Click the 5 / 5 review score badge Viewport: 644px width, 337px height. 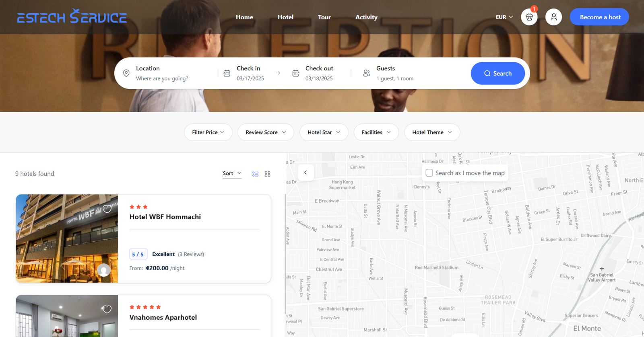138,254
